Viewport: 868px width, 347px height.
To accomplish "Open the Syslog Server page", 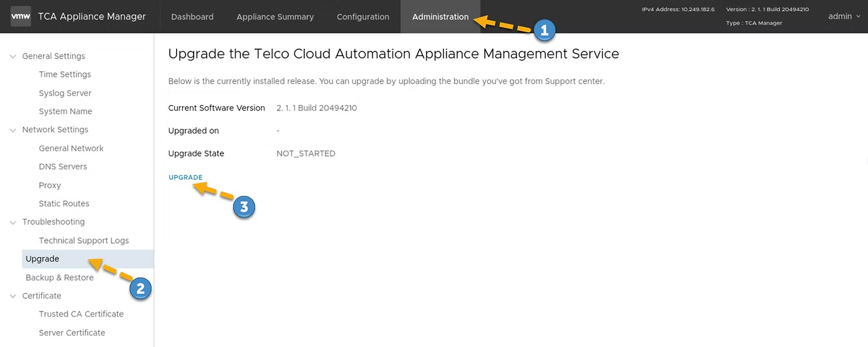I will point(65,93).
